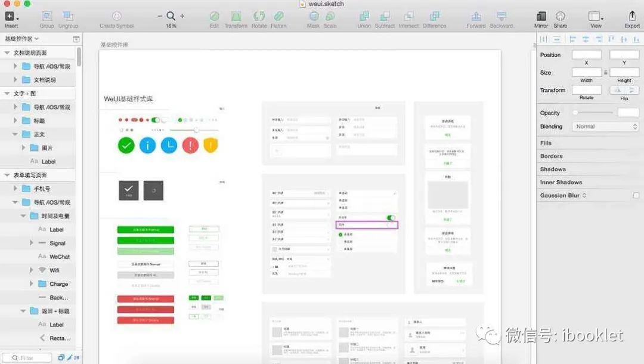Open the page selector dropdown in the sidebar
644x364 pixels.
[22, 39]
